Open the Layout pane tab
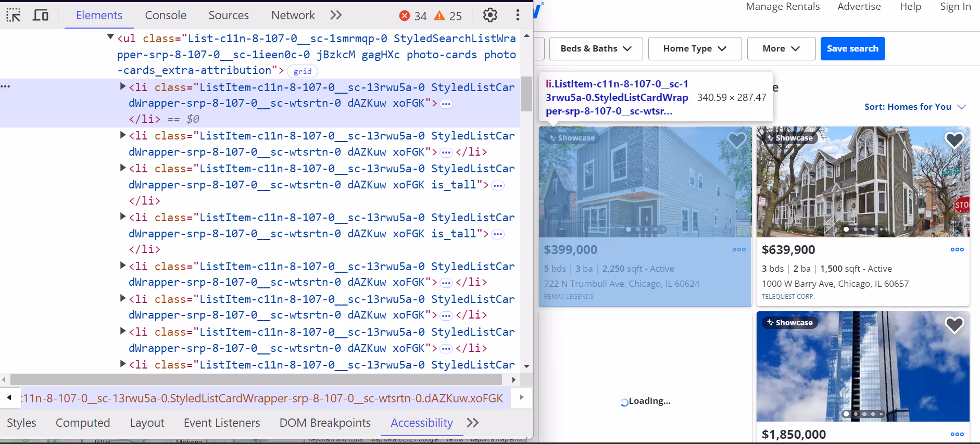Image resolution: width=980 pixels, height=444 pixels. [x=147, y=423]
